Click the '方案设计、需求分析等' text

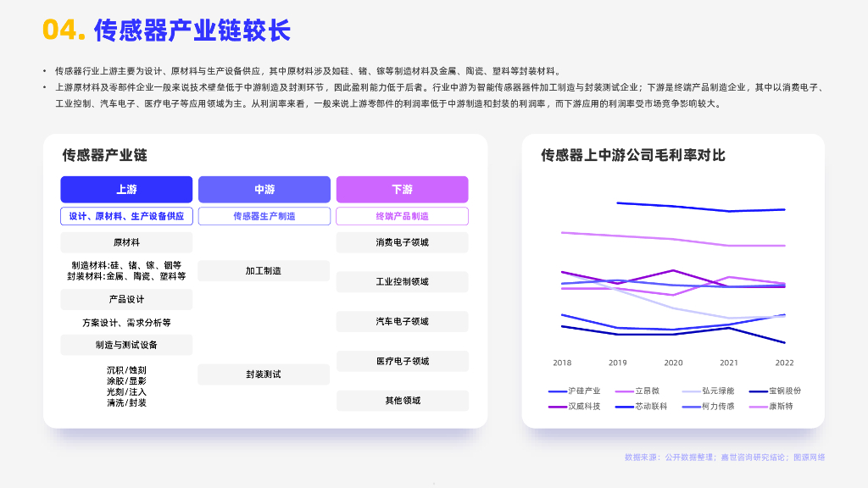[x=126, y=323]
